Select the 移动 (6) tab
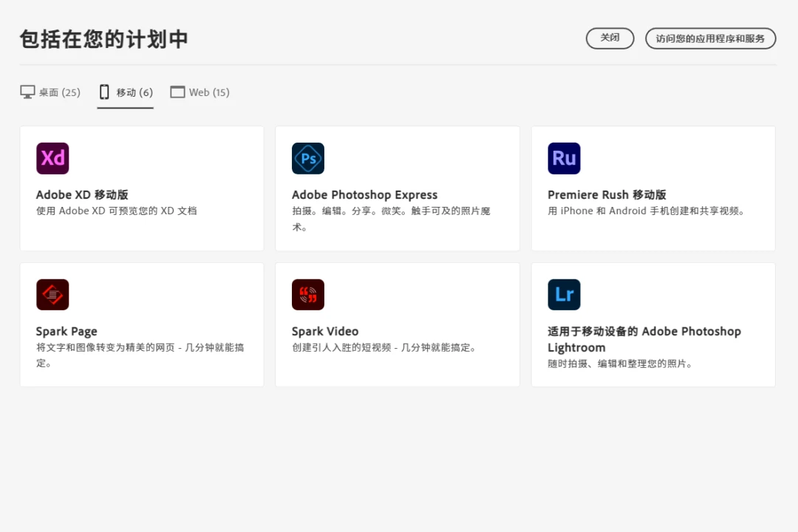 [126, 92]
